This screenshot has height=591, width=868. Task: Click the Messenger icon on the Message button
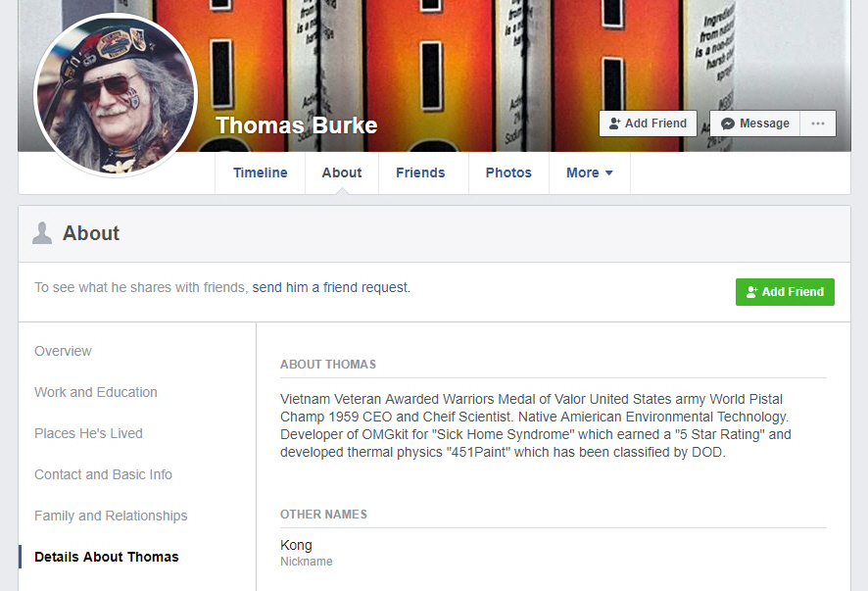728,123
